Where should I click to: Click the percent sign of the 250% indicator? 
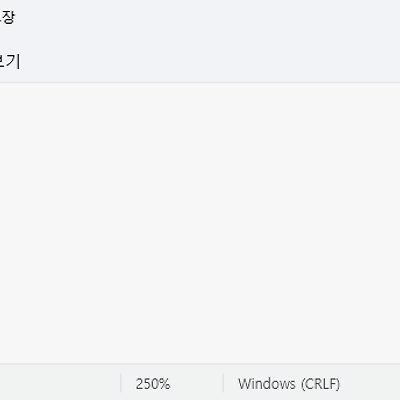pyautogui.click(x=164, y=384)
